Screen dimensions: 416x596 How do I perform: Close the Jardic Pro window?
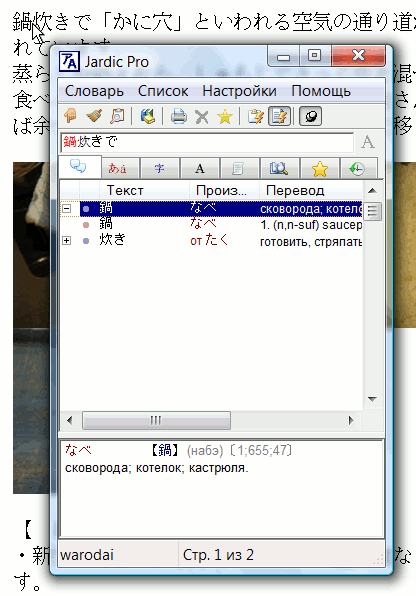pyautogui.click(x=358, y=56)
